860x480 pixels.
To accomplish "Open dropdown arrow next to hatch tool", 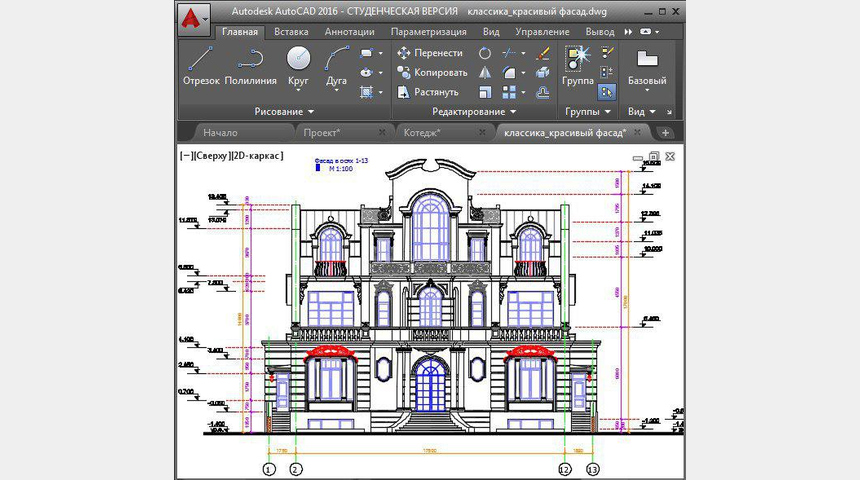I will [x=381, y=92].
